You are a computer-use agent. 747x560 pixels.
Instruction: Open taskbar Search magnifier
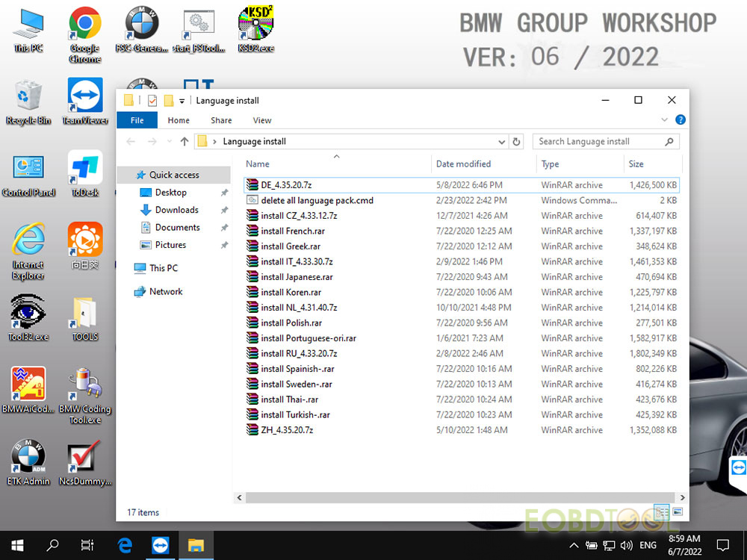(52, 545)
